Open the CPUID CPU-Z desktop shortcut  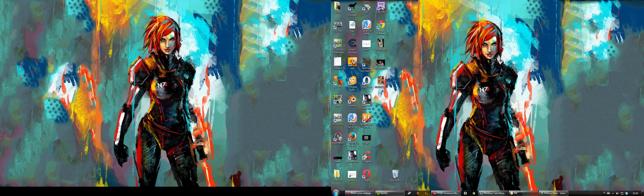click(x=381, y=7)
